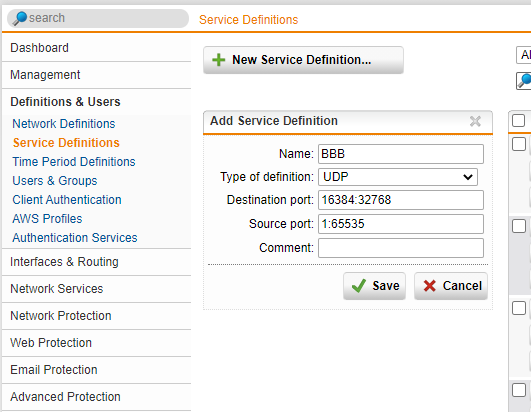
Task: Check the first service row checkbox
Action: (x=518, y=144)
